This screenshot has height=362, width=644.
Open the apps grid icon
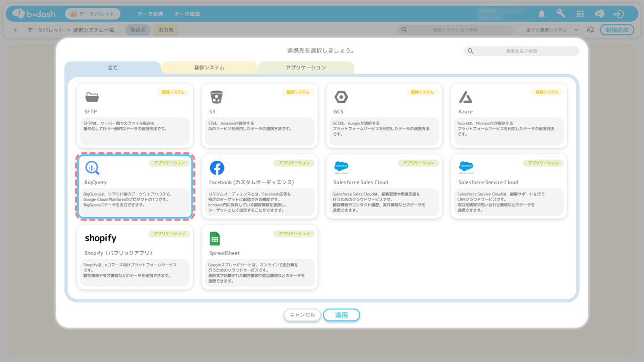tap(580, 14)
